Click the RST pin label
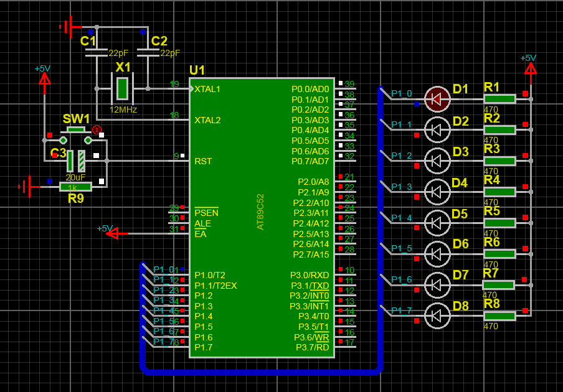 click(x=203, y=161)
